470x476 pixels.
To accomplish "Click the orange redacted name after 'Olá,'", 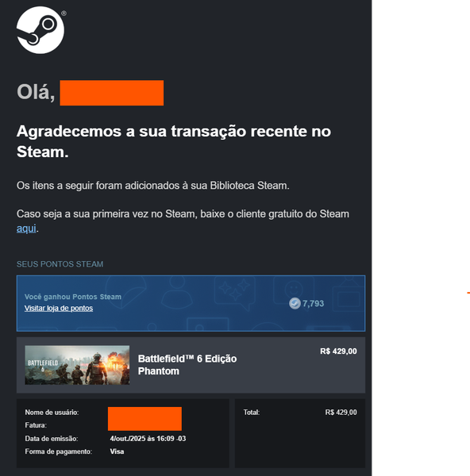I will coord(112,93).
